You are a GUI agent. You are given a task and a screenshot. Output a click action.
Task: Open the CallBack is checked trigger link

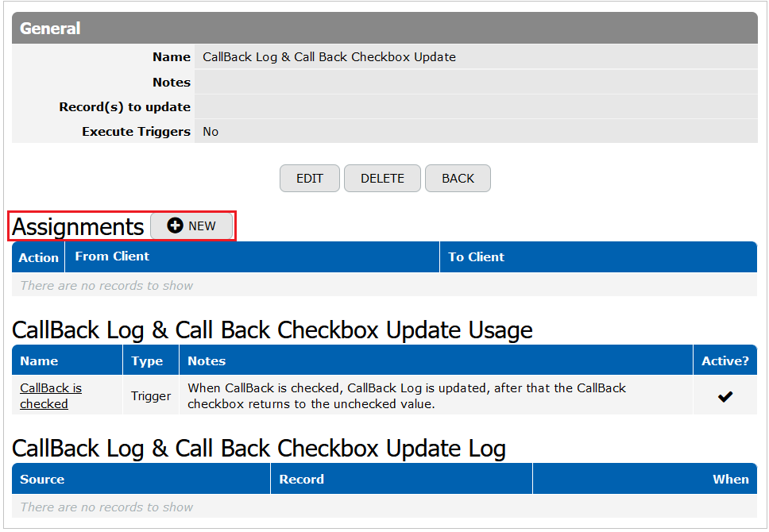click(51, 395)
